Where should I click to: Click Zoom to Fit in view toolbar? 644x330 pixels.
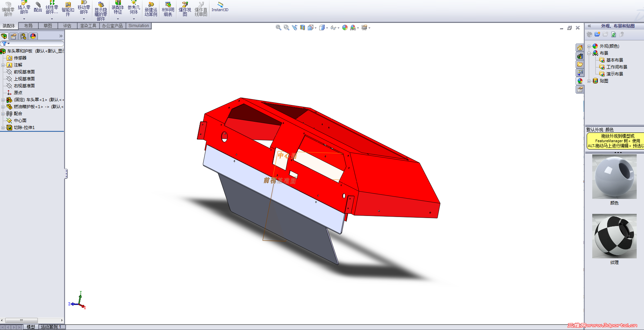click(278, 27)
